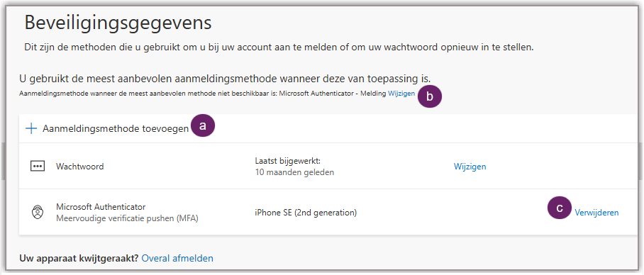Click the Meervoudige verificatie pushen (MFA) subtitle

point(127,218)
